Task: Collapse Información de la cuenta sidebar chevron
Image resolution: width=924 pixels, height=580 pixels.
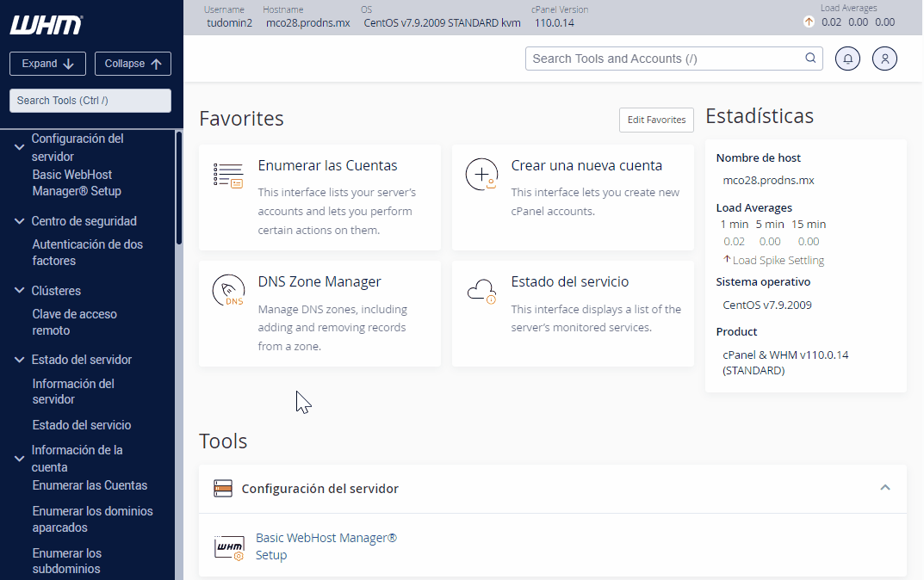Action: (x=19, y=459)
